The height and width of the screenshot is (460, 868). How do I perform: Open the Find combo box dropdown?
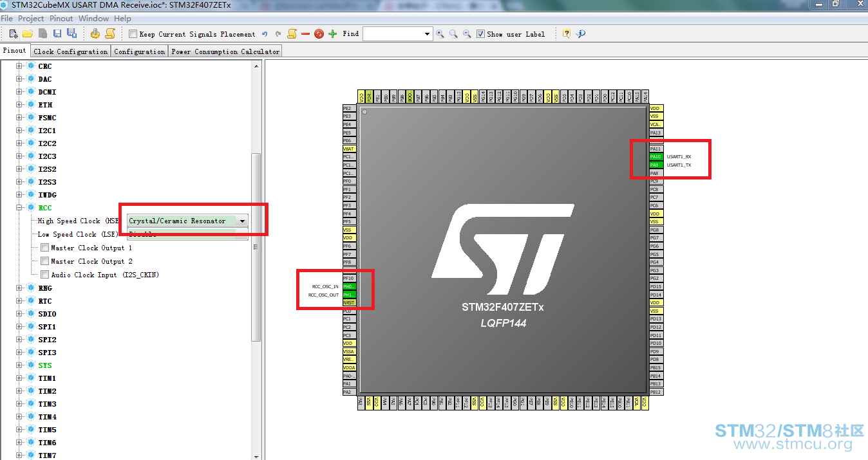tap(427, 34)
